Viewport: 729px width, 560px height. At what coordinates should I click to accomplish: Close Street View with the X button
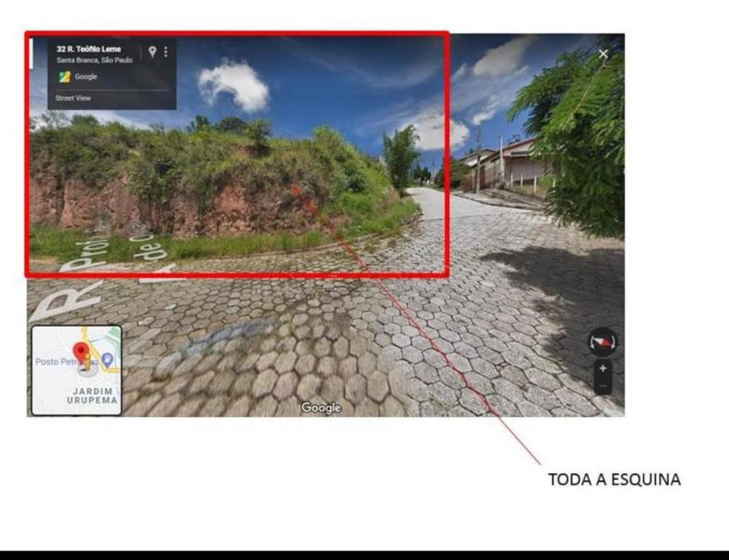coord(603,54)
